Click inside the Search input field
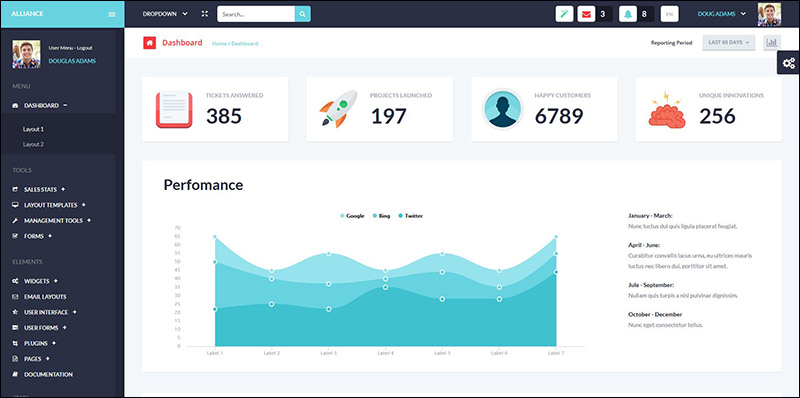This screenshot has height=398, width=800. pos(256,14)
